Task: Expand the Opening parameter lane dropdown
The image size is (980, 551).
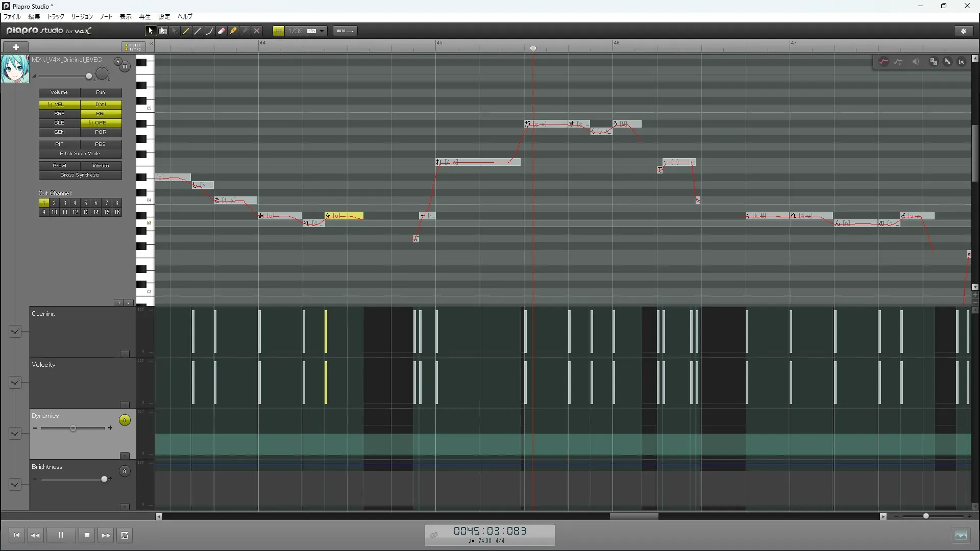Action: point(15,331)
